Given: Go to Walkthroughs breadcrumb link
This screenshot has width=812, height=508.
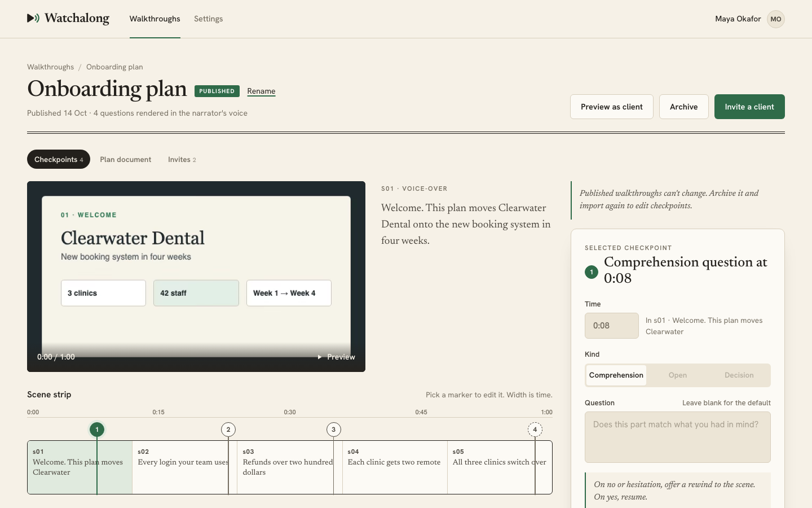Looking at the screenshot, I should click(51, 67).
